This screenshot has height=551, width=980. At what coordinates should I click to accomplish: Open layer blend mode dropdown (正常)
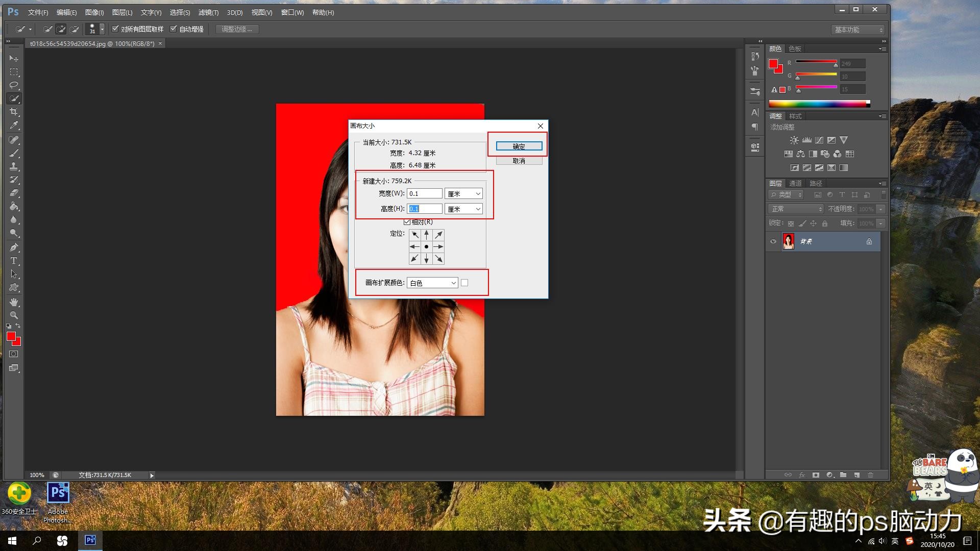(795, 209)
